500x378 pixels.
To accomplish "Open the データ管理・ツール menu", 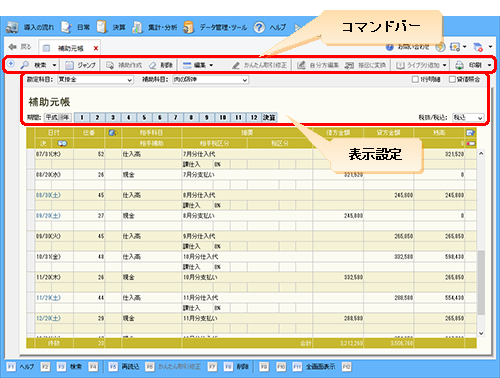I will coord(215,27).
